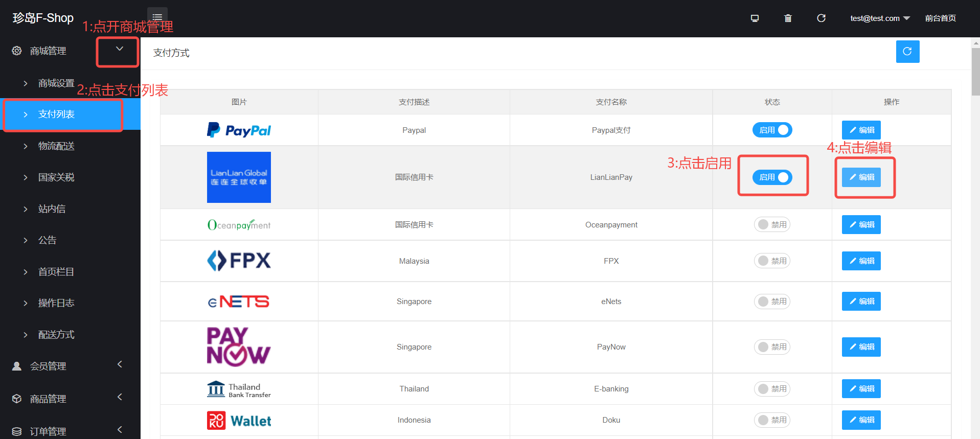
Task: Edit the Paypal支付 payment method
Action: click(x=861, y=130)
